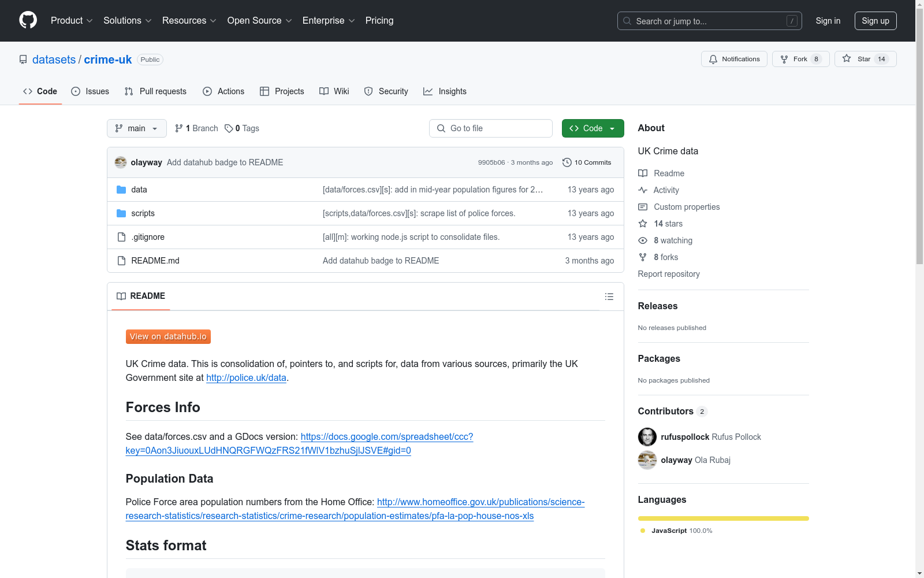Viewport: 924px width, 578px height.
Task: Open the main branch selector dropdown
Action: pyautogui.click(x=137, y=128)
